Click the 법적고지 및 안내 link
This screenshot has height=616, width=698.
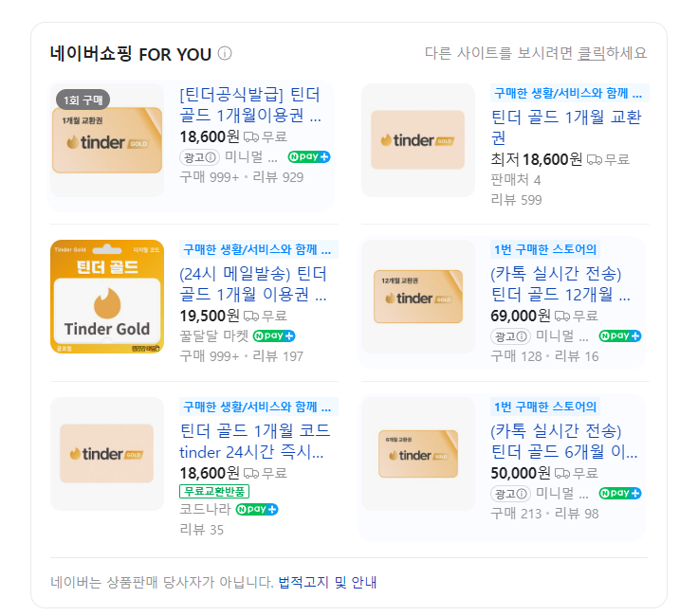click(327, 582)
